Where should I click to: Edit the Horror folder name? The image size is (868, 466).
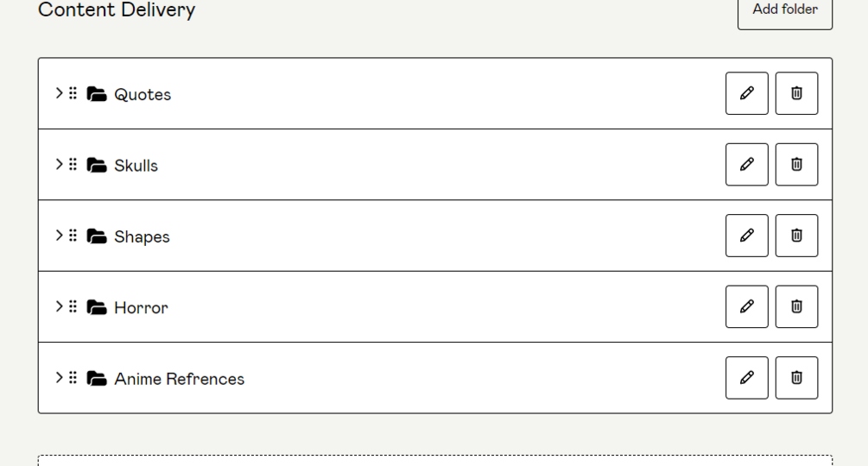(746, 306)
